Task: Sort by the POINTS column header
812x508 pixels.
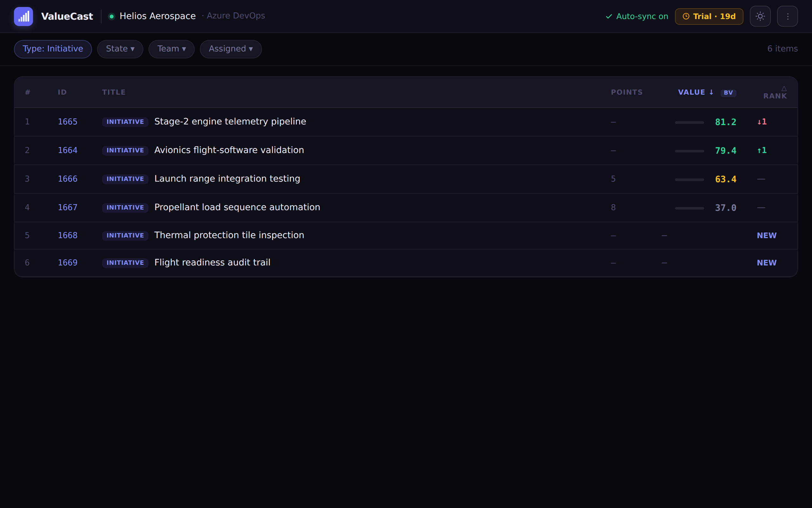Action: (627, 92)
